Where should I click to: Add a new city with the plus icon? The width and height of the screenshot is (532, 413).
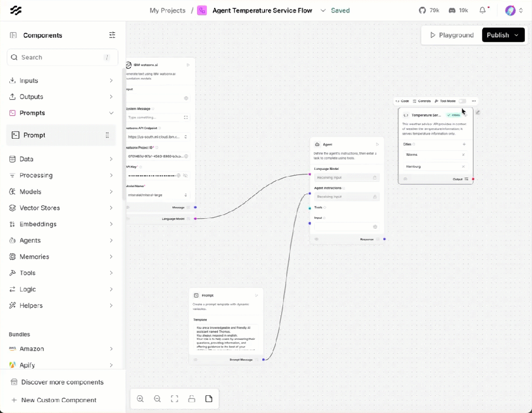[464, 144]
